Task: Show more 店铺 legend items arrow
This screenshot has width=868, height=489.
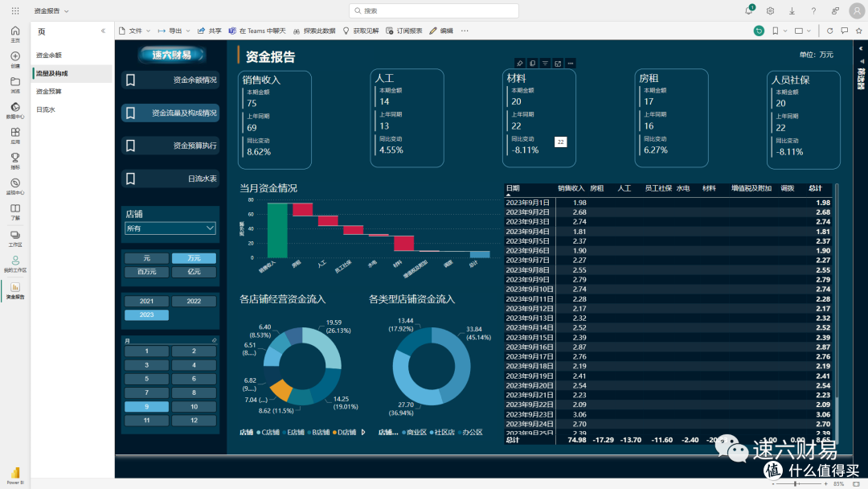Action: [x=363, y=433]
